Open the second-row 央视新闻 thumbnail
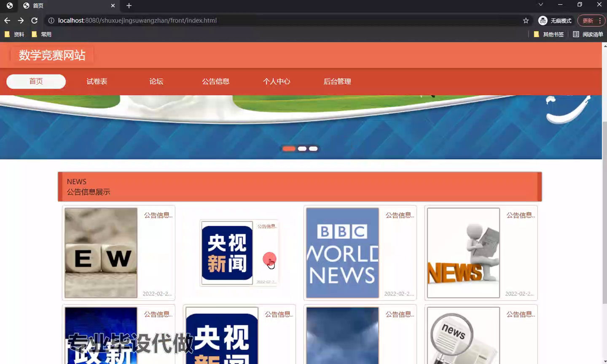Screen dimensions: 607x364 point(222,335)
